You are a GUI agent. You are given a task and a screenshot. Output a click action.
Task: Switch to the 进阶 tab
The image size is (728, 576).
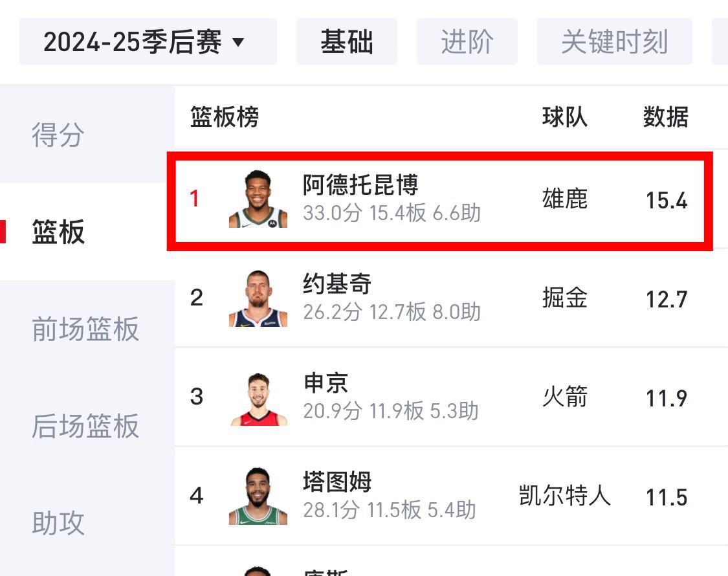point(467,41)
